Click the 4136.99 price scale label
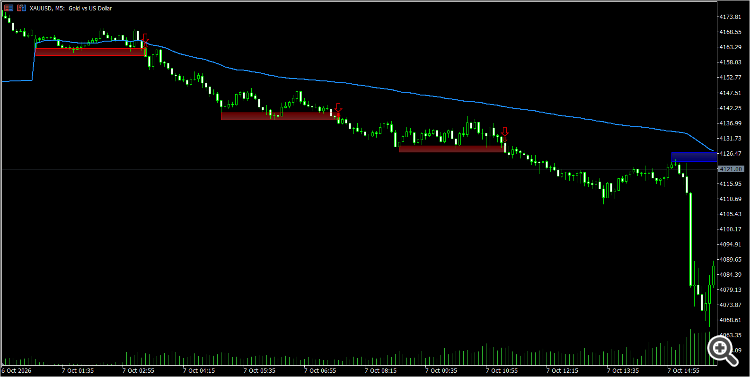 [730, 123]
